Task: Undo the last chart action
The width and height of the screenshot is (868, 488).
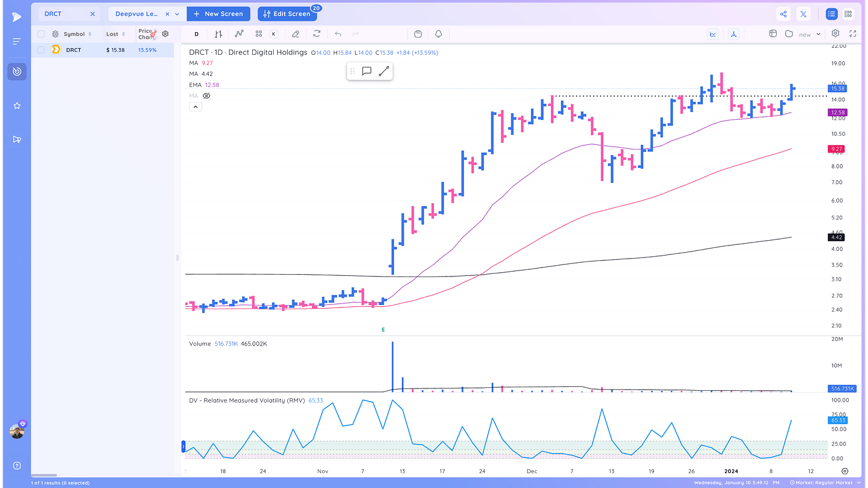Action: click(x=338, y=34)
